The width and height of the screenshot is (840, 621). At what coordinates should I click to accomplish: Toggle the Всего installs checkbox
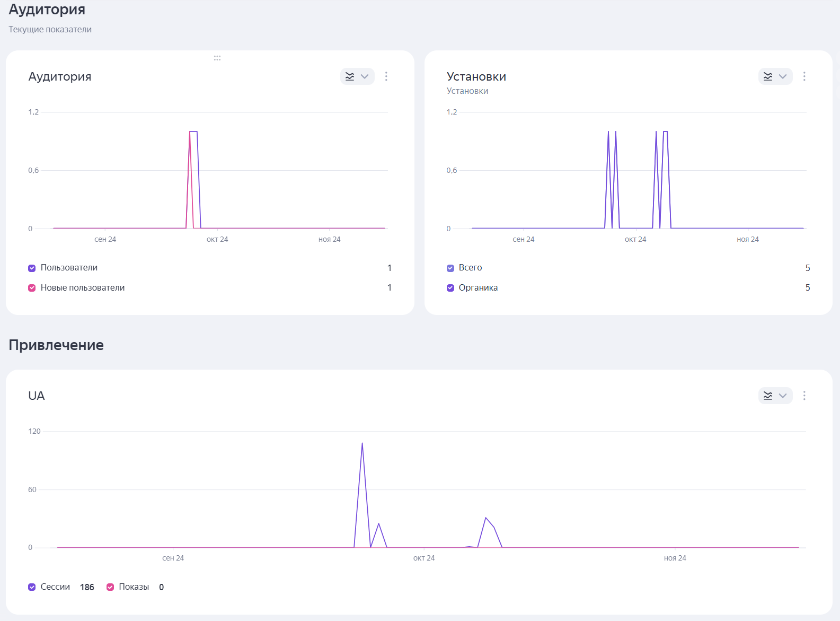[x=450, y=268]
